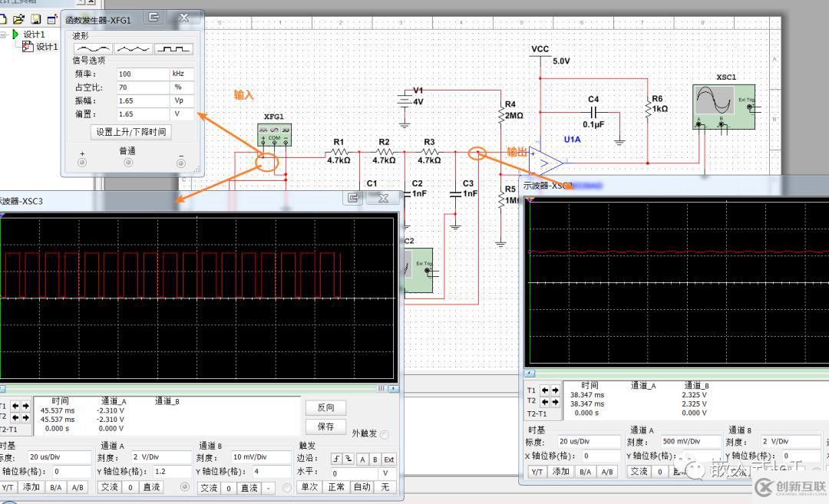Click the 反向 button in the XSC3 oscilloscope
The image size is (829, 504).
(325, 407)
